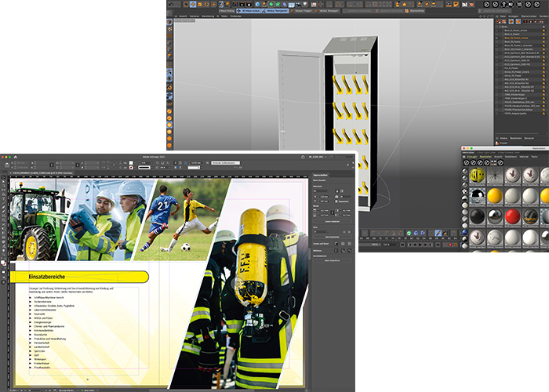Open the Dokument preset dropdown in Eigenschaften

click(321, 191)
